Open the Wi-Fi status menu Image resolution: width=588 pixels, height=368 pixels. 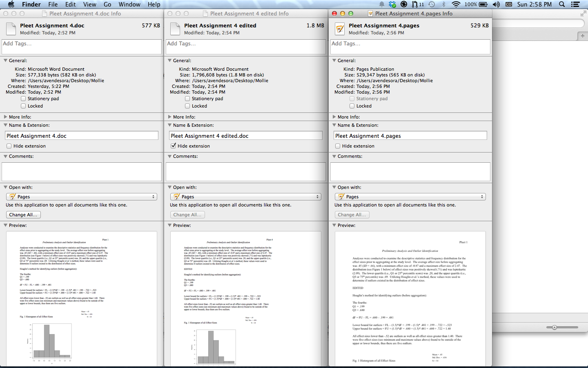(456, 4)
